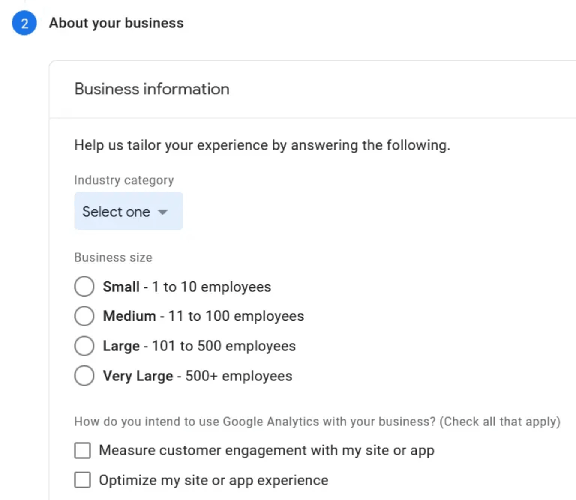Open the Industry category dropdown

click(x=128, y=211)
